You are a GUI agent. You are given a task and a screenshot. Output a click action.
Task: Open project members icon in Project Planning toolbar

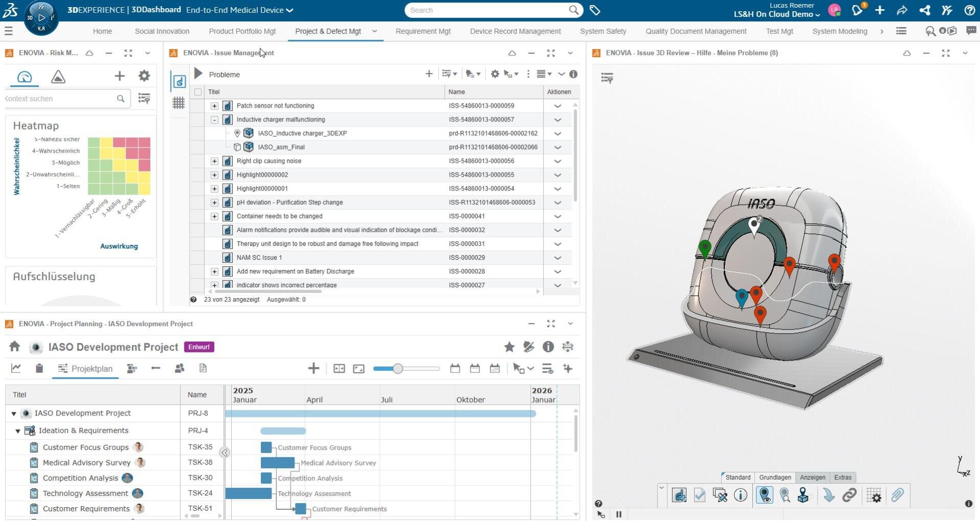pyautogui.click(x=179, y=368)
